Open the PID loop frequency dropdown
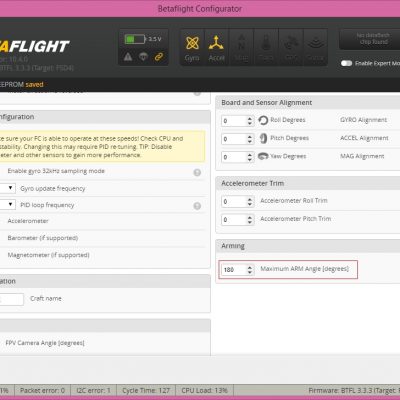This screenshot has width=400, height=400. pos(7,204)
